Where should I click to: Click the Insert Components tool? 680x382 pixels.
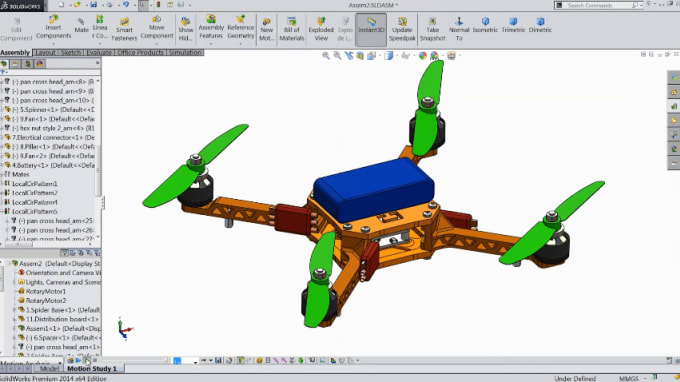[53, 26]
